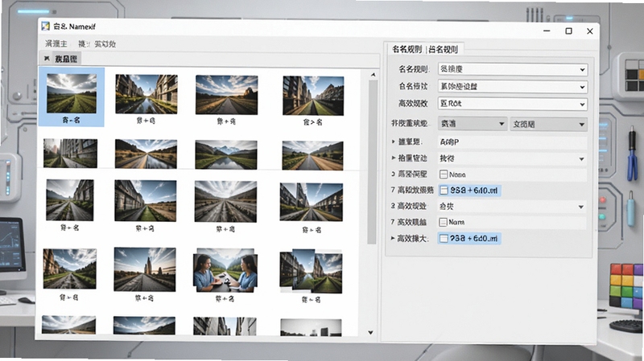Click the thumbnail list vertical scrollbar thumb
This screenshot has height=361, width=644.
(373, 162)
